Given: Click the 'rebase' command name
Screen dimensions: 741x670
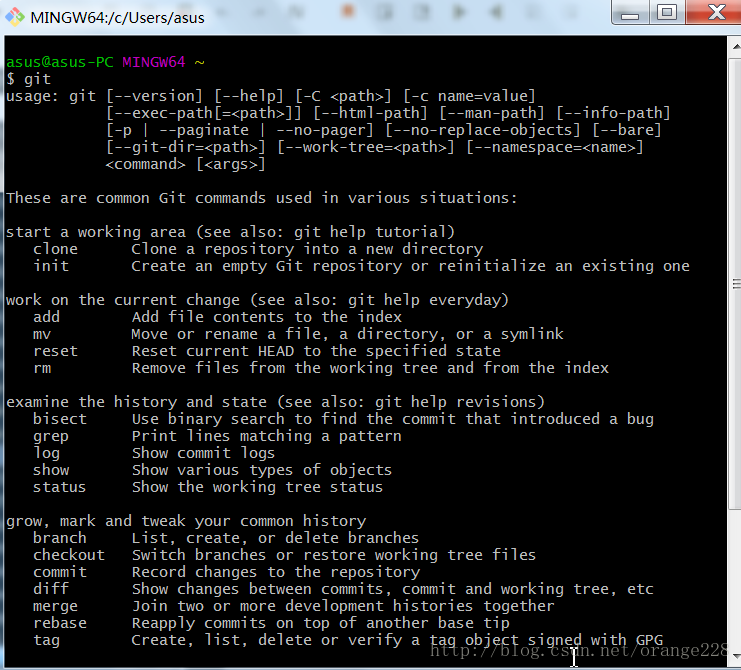Looking at the screenshot, I should (60, 623).
